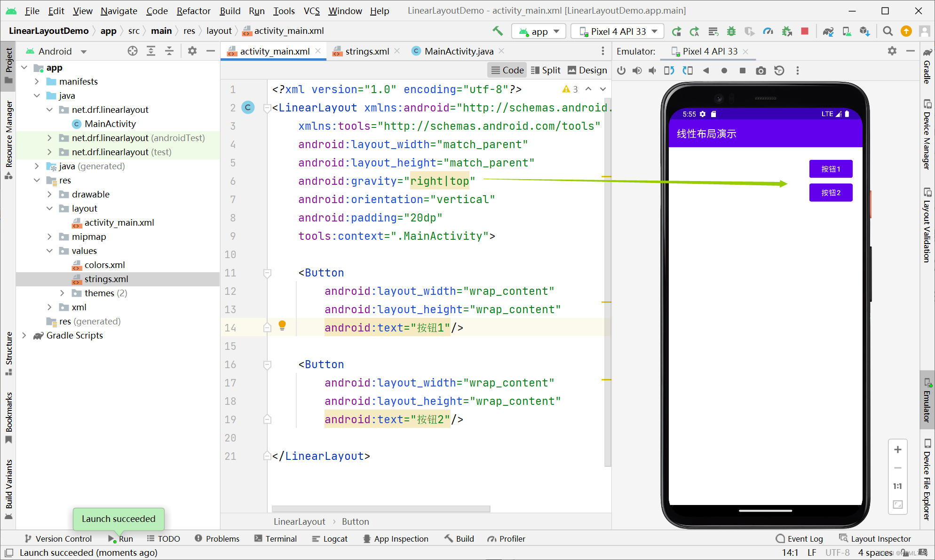This screenshot has height=560, width=935.
Task: Collapse the values folder in project tree
Action: click(49, 251)
